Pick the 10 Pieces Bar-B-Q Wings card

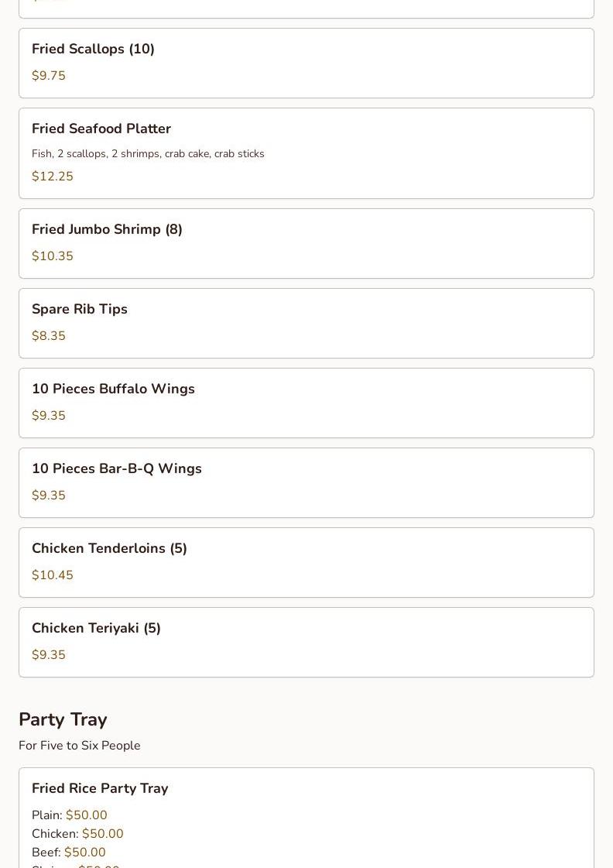pyautogui.click(x=306, y=482)
